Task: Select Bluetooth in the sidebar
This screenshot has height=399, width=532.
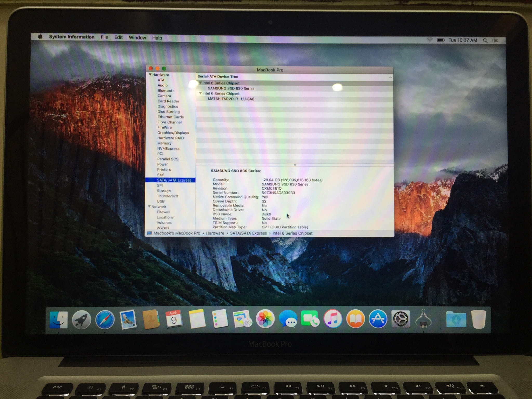Action: click(x=166, y=90)
